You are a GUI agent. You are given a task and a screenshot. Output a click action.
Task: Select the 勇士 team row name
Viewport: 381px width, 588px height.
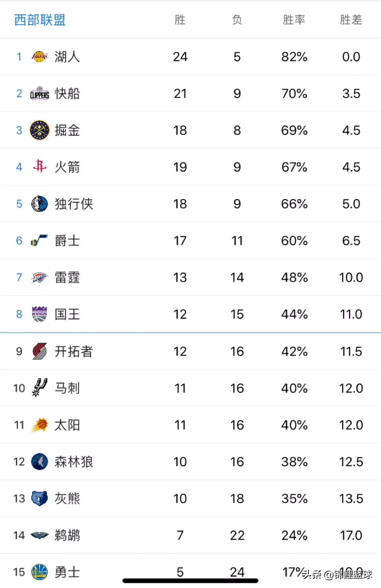coord(67,572)
